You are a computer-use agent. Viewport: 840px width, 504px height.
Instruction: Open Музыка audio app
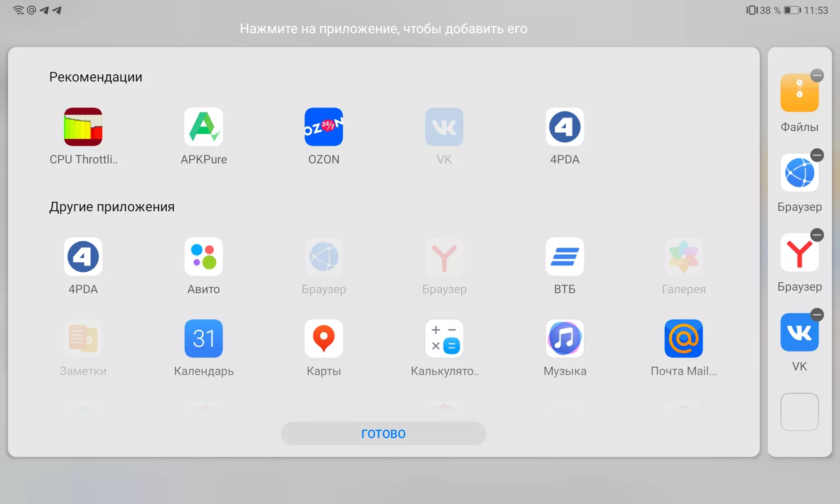tap(563, 340)
